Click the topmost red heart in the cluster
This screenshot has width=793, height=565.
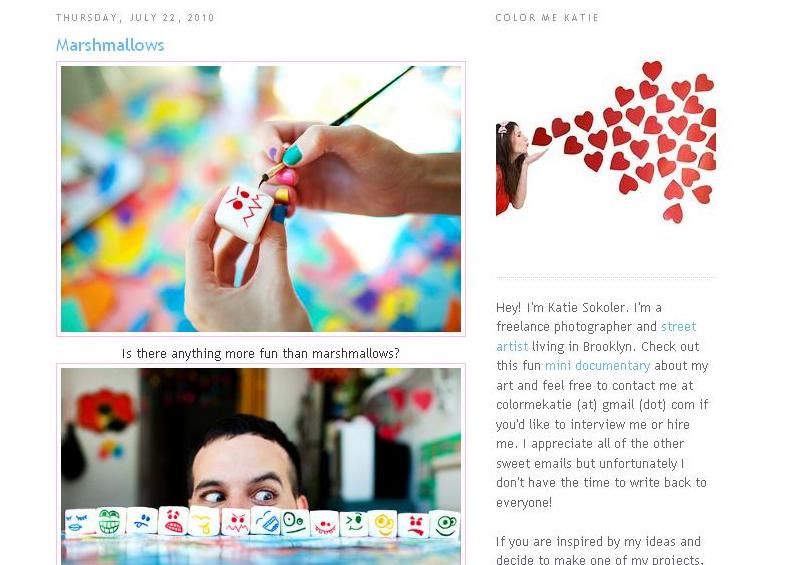tap(652, 70)
